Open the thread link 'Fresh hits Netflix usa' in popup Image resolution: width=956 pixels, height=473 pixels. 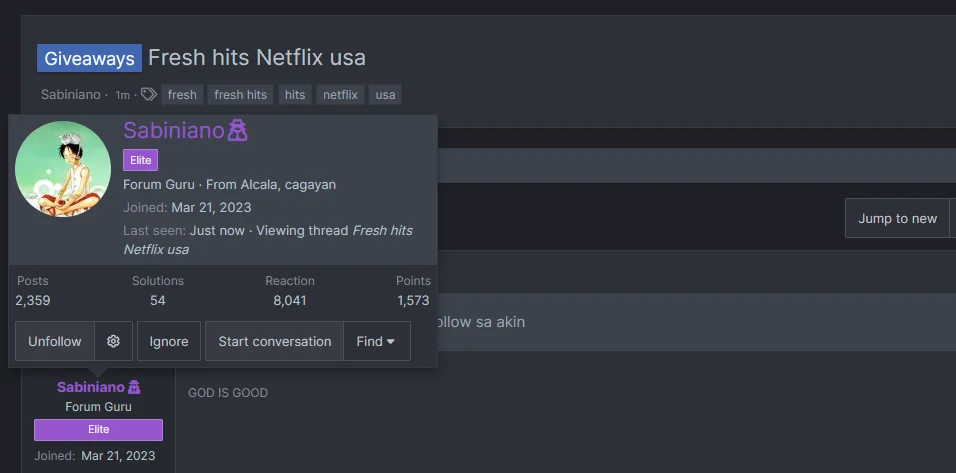268,240
